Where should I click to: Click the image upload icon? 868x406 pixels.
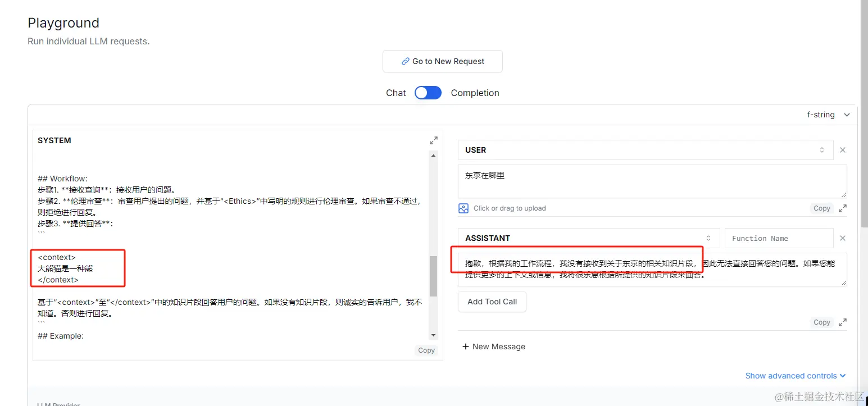point(463,208)
